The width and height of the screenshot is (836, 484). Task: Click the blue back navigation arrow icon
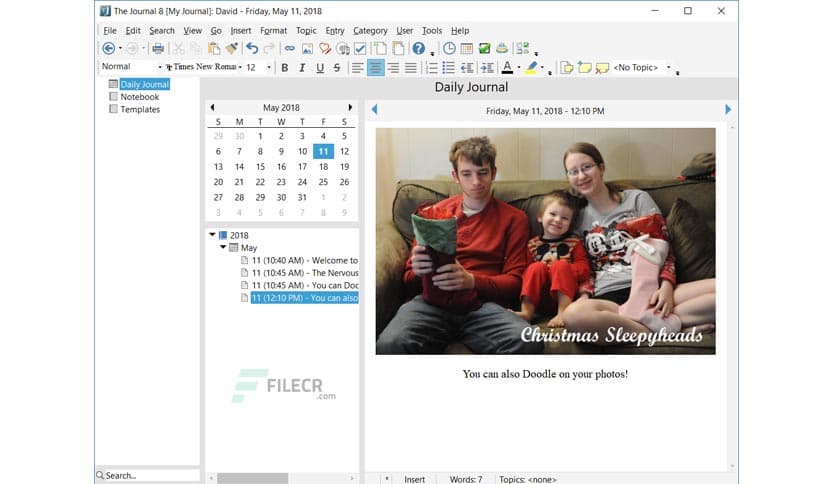point(108,49)
